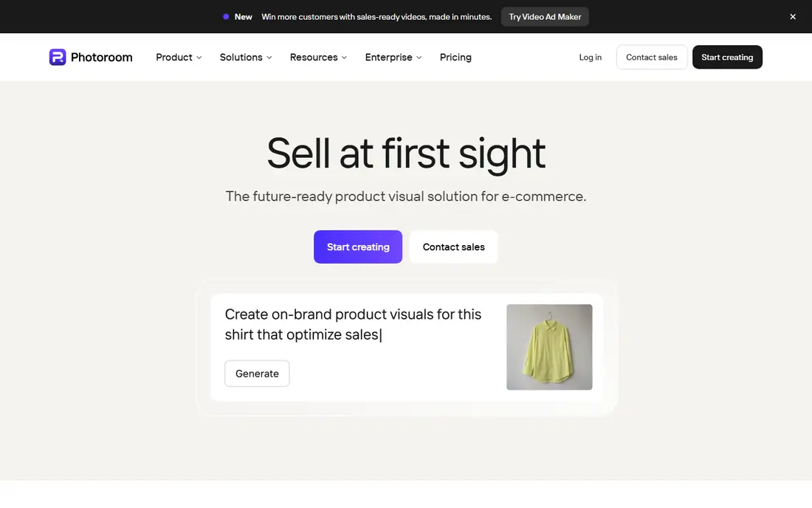This screenshot has height=508, width=812.
Task: Click the Photoroom logo icon
Action: coord(58,57)
